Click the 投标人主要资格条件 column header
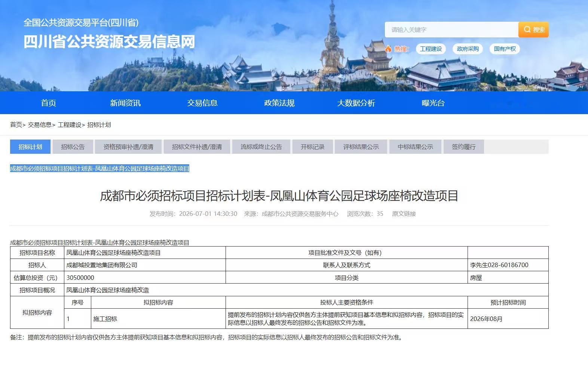The image size is (588, 367). (347, 302)
